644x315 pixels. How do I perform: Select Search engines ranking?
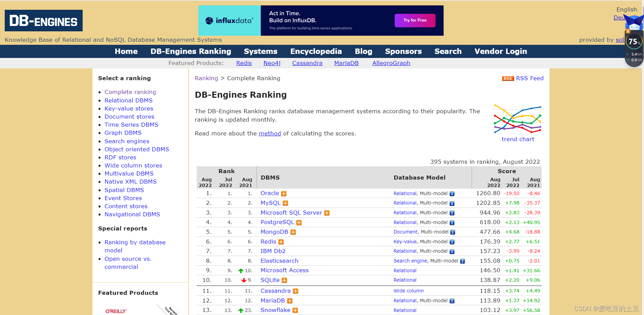127,141
